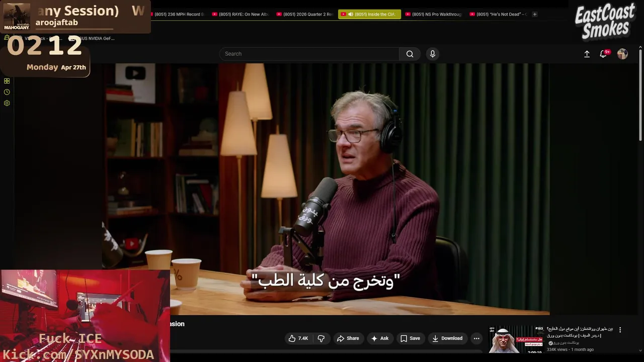Viewport: 644px width, 362px height.
Task: Click the main video player frame
Action: (326, 189)
